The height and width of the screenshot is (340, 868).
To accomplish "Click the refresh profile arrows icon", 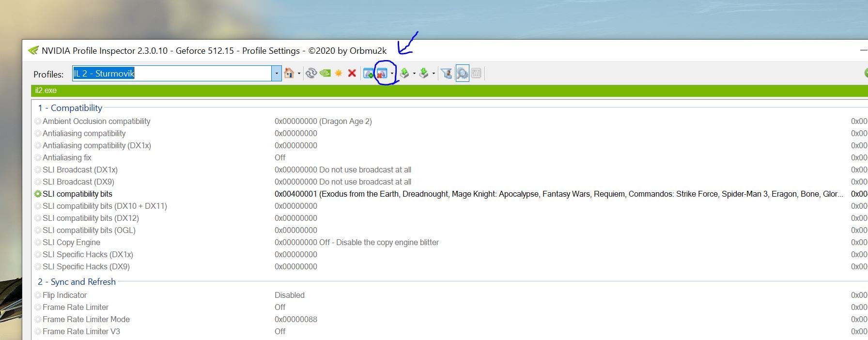I will point(311,73).
